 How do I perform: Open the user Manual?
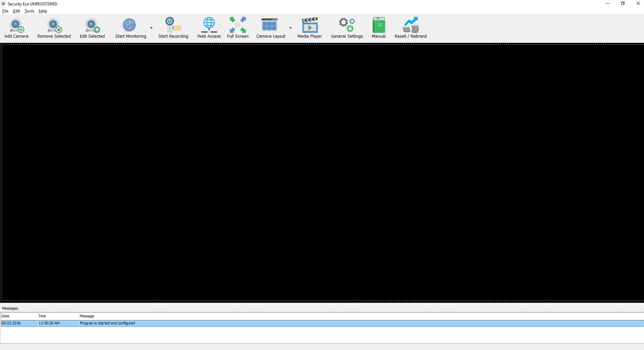pyautogui.click(x=378, y=27)
